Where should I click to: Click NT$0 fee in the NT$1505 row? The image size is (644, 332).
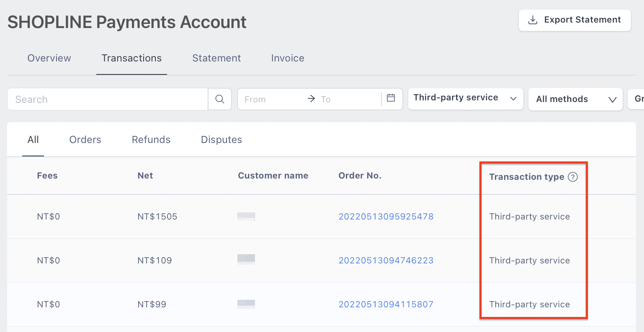[49, 217]
